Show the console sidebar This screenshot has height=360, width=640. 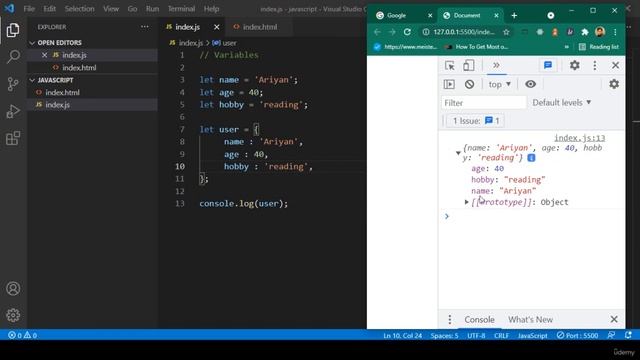(x=449, y=84)
